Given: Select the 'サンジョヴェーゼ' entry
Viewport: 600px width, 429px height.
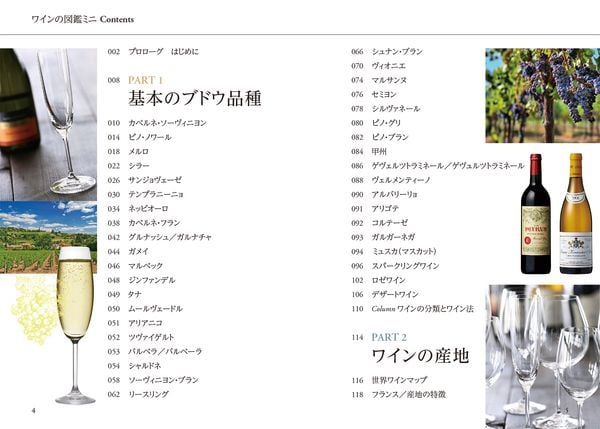Looking at the screenshot, I should tap(145, 180).
